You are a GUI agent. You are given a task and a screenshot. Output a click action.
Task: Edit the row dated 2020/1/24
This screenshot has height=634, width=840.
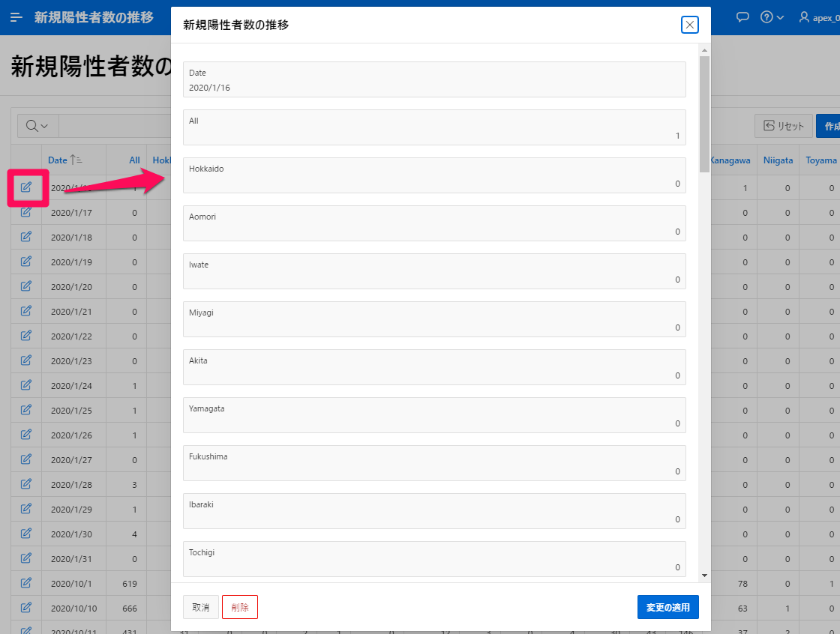(25, 385)
